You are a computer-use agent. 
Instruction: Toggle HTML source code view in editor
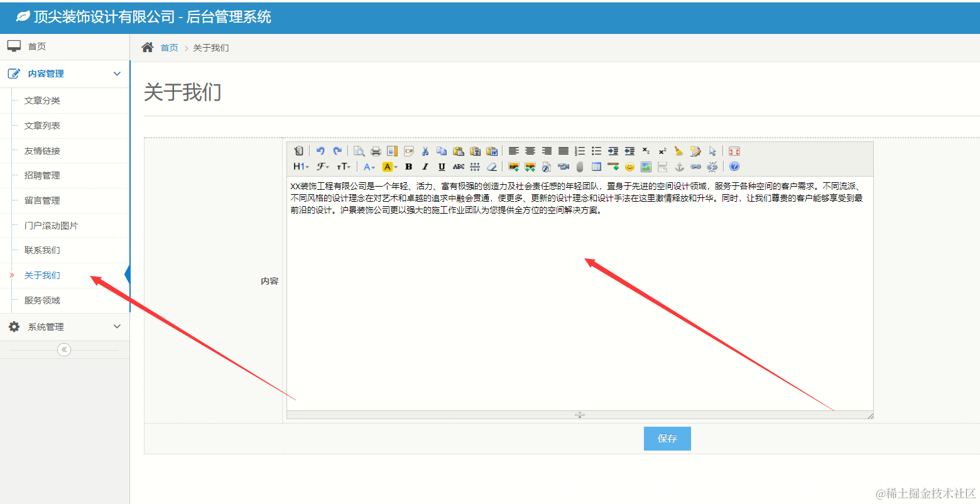[299, 151]
